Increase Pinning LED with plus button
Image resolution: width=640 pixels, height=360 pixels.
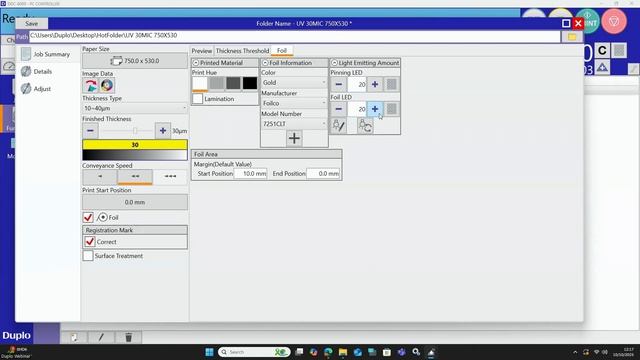click(x=375, y=84)
